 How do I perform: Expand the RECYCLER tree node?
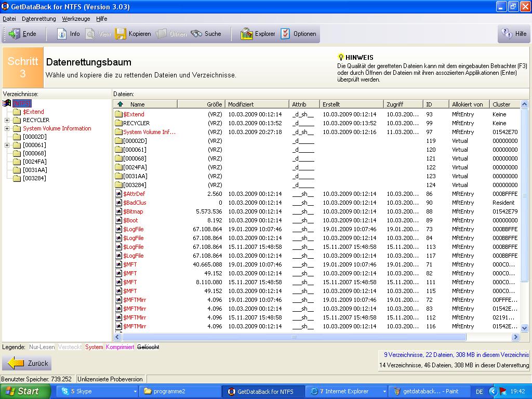point(7,120)
